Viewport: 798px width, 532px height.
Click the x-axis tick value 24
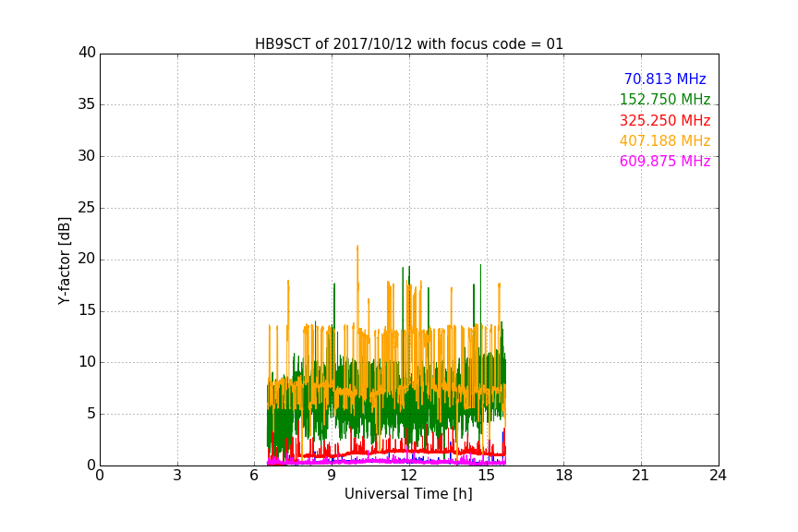pyautogui.click(x=718, y=476)
